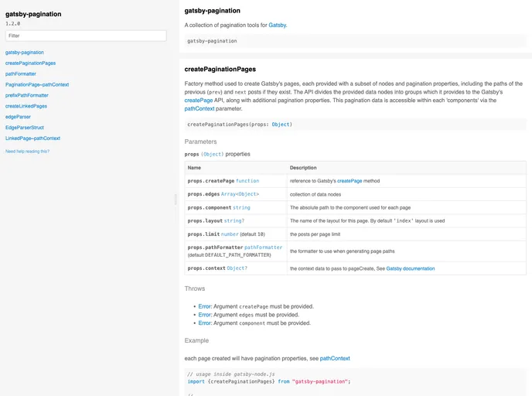Go to createPaginationPages in sidebar

click(x=30, y=63)
